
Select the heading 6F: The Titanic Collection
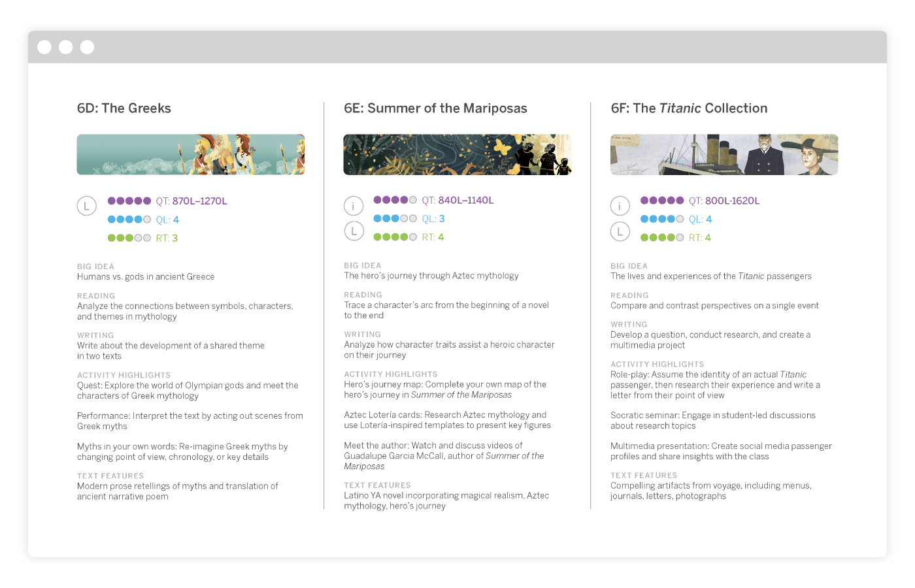click(689, 108)
